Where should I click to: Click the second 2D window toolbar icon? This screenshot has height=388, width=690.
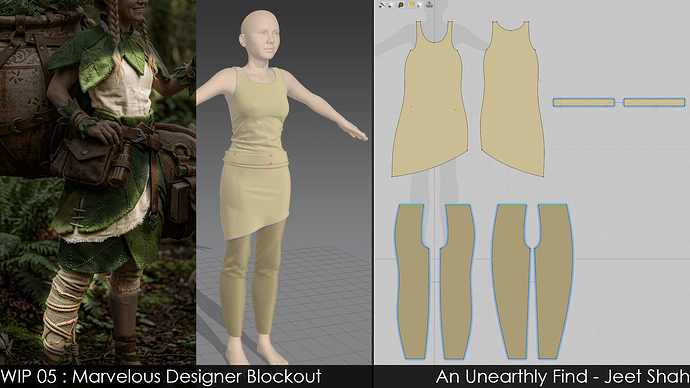391,4
